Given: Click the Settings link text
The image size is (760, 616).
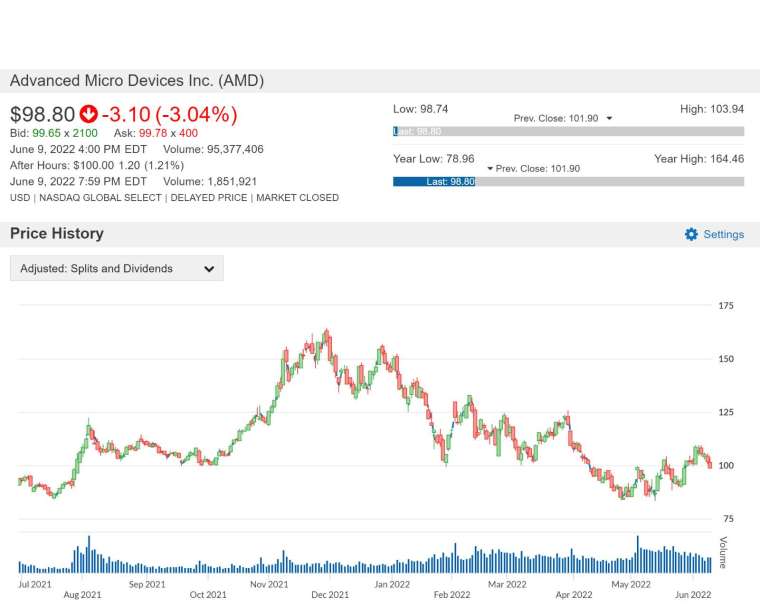Looking at the screenshot, I should pyautogui.click(x=724, y=234).
